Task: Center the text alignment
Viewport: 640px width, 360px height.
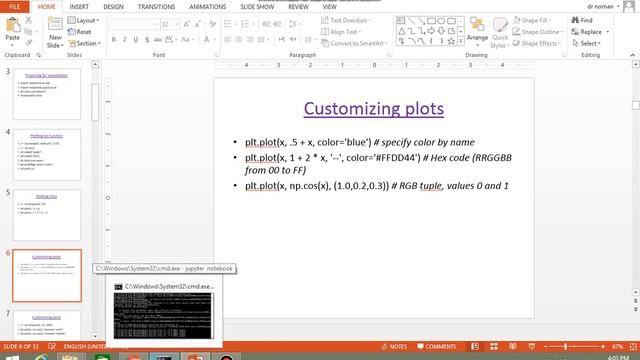Action: point(239,39)
